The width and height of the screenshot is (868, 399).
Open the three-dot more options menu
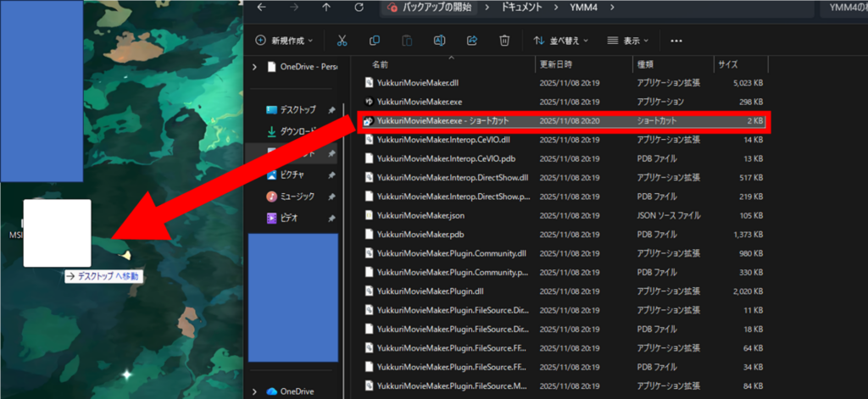point(676,41)
